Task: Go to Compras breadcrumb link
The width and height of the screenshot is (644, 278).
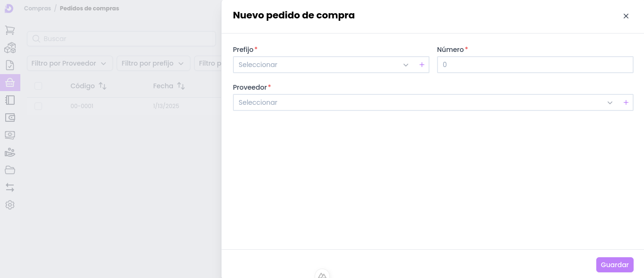Action: tap(37, 8)
